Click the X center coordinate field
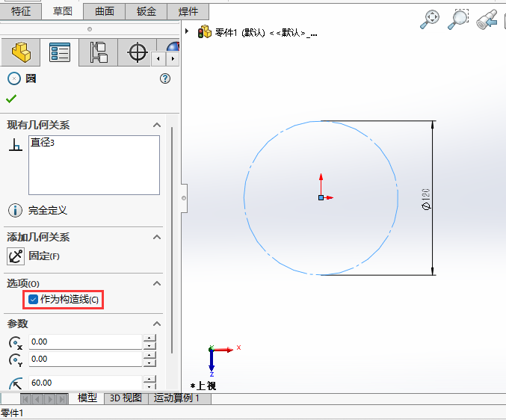 pos(85,342)
